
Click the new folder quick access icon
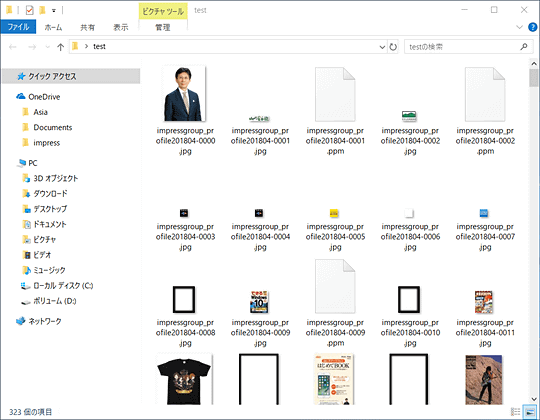[x=42, y=10]
